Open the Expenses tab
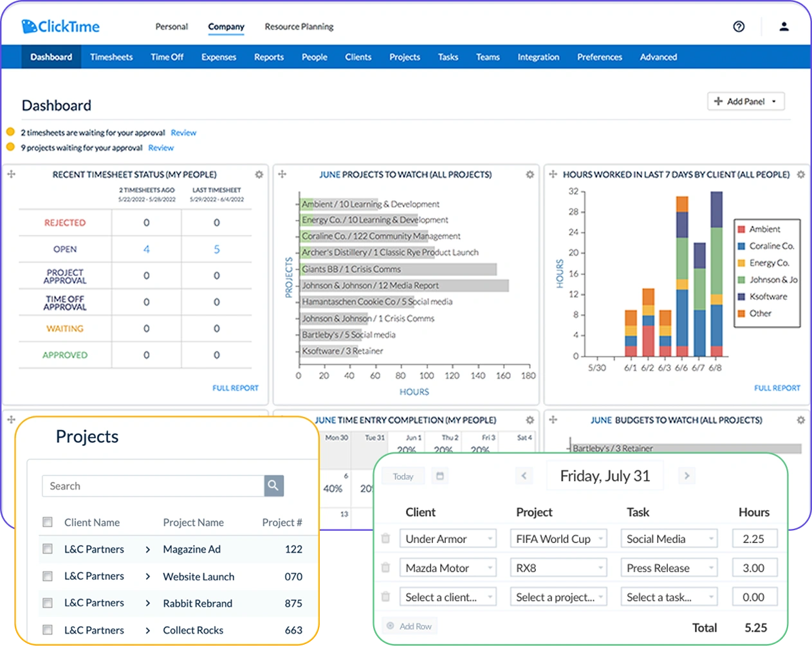 (x=219, y=57)
